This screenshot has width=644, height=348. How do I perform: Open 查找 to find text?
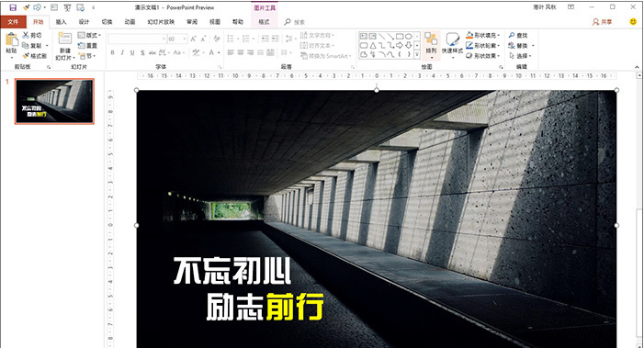pos(518,35)
